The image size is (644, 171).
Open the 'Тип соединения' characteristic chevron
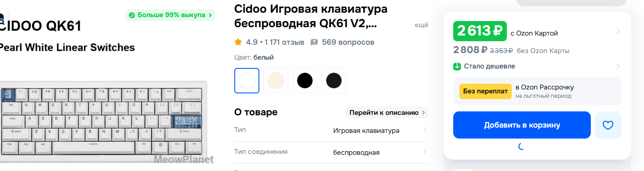coord(425,152)
